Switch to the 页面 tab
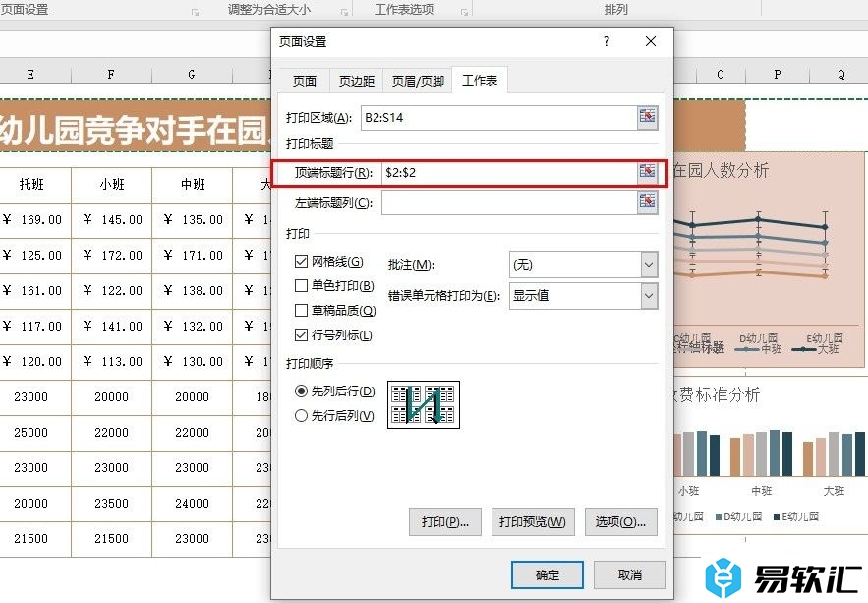The image size is (868, 603). [x=304, y=81]
